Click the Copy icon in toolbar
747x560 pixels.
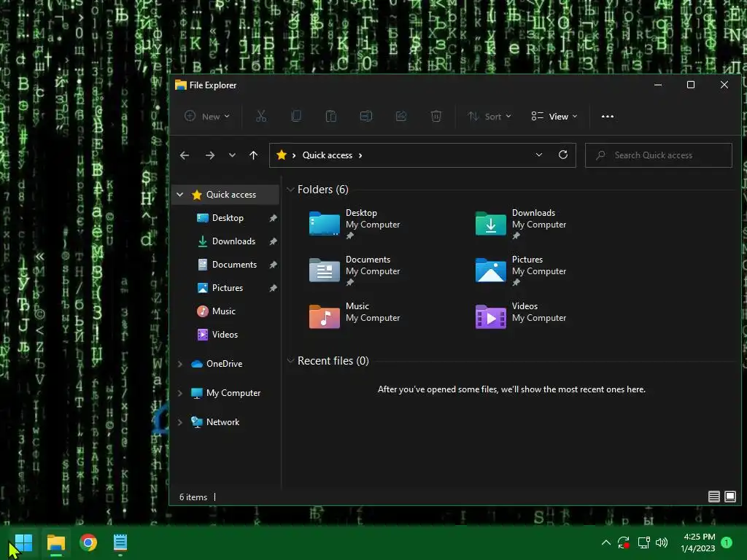pos(296,116)
